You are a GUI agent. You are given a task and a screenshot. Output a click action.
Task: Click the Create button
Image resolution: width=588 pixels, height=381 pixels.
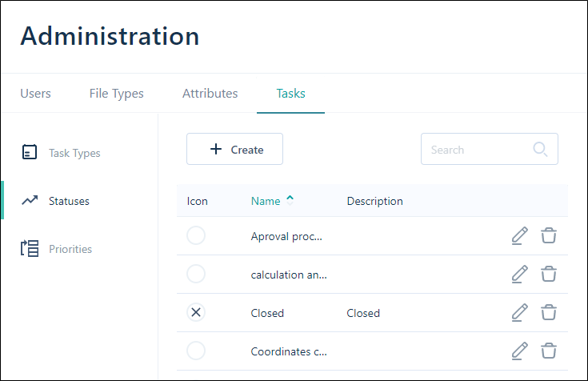tap(234, 149)
